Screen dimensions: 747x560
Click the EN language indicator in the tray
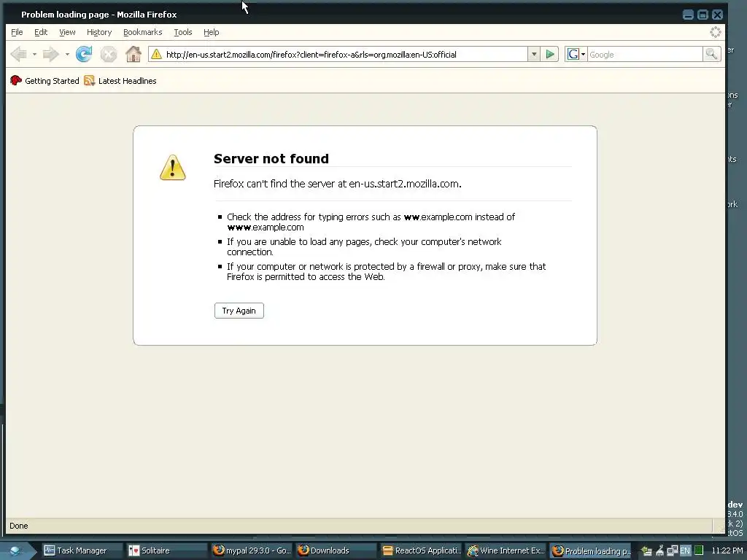coord(685,551)
